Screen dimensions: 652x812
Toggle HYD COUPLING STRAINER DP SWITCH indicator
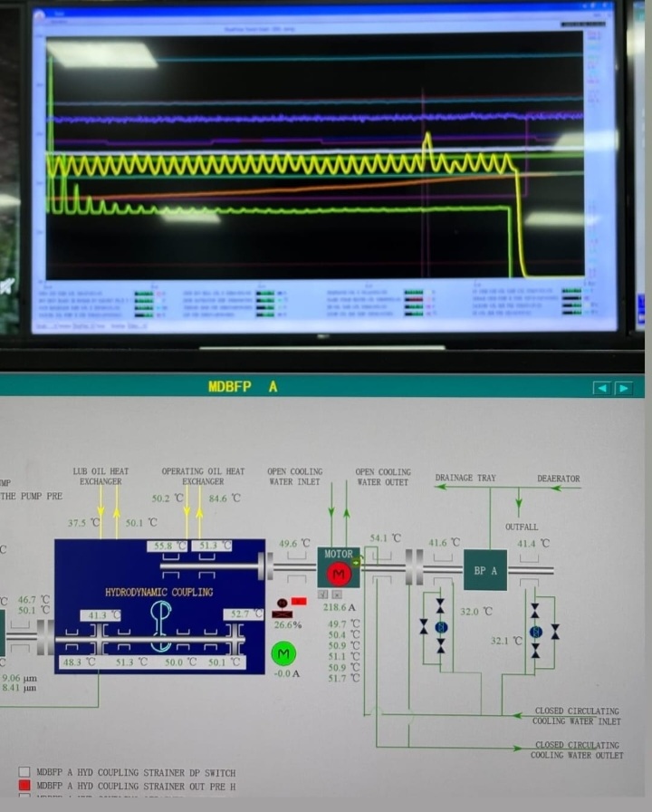pyautogui.click(x=24, y=772)
